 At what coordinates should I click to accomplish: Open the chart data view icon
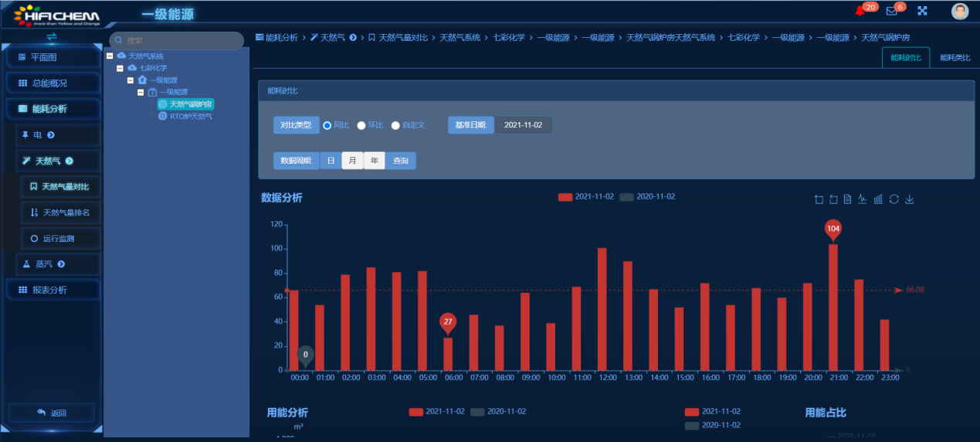[847, 199]
